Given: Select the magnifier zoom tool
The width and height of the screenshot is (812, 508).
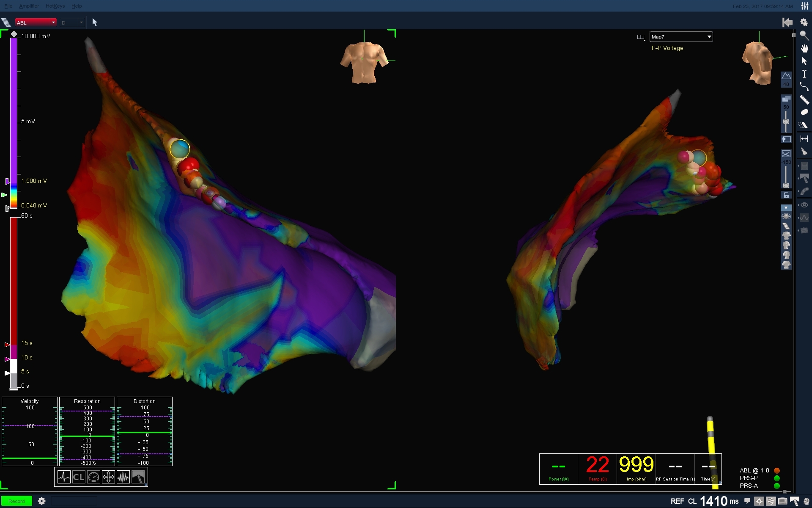Looking at the screenshot, I should coord(804,36).
